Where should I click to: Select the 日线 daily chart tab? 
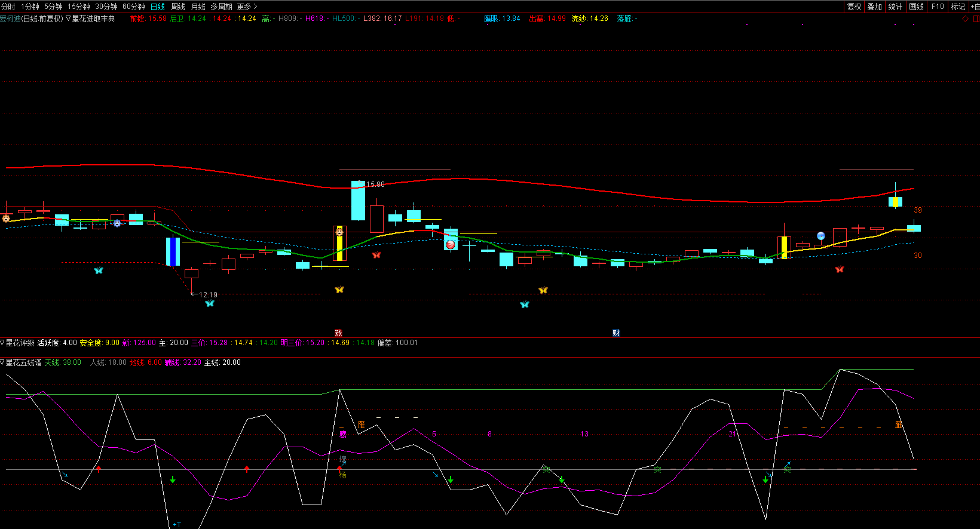point(158,7)
